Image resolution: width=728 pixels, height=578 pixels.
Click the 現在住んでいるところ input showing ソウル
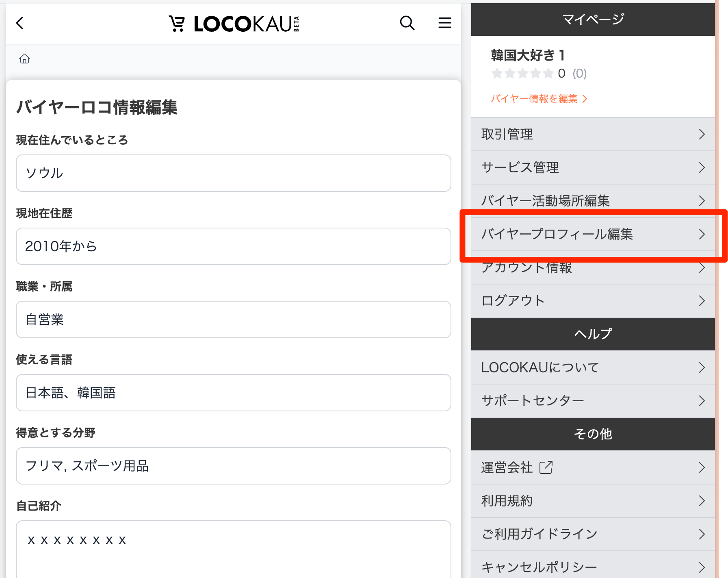click(233, 173)
